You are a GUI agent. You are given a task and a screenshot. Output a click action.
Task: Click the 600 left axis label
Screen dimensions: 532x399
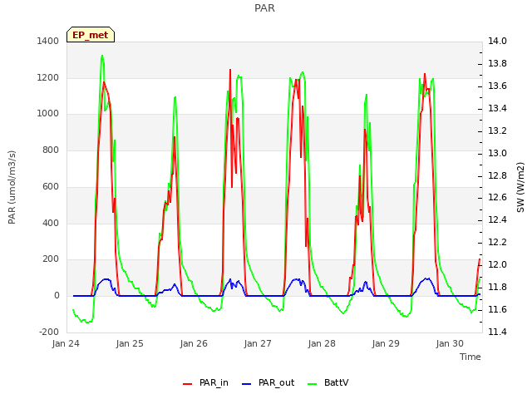point(51,186)
